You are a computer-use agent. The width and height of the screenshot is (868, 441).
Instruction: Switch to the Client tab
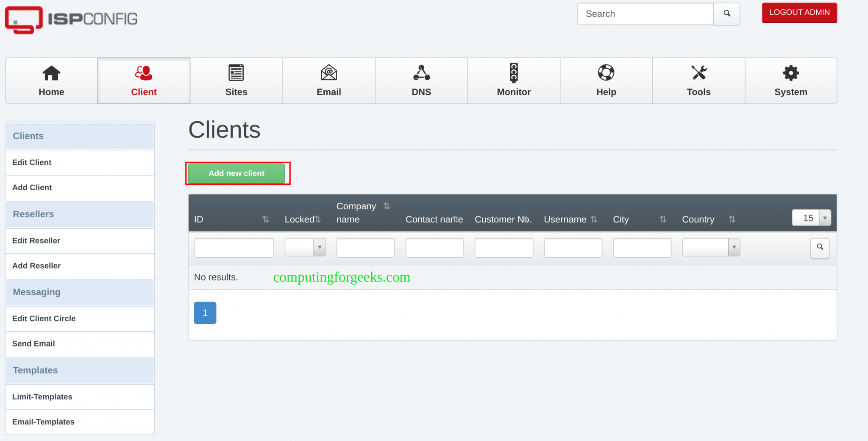(144, 80)
